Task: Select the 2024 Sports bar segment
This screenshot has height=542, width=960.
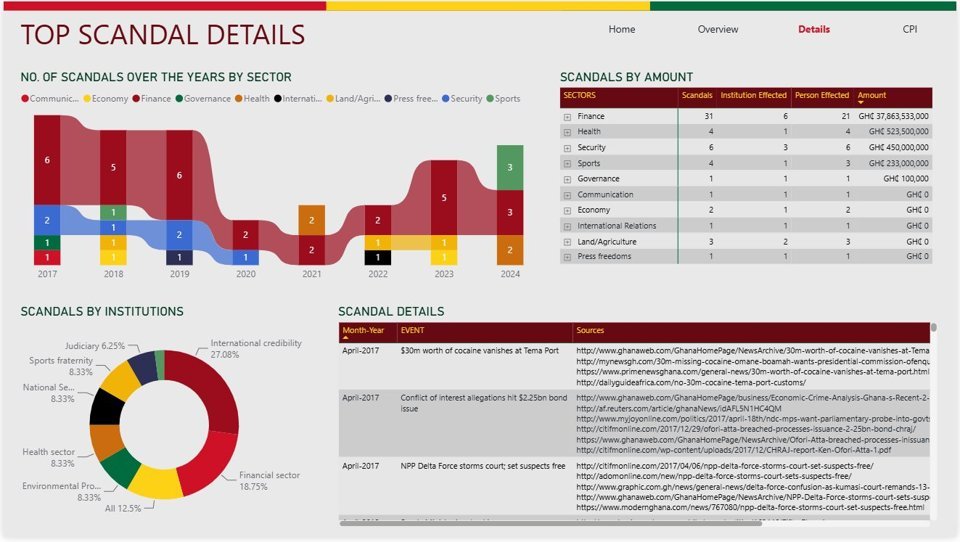Action: tap(510, 167)
